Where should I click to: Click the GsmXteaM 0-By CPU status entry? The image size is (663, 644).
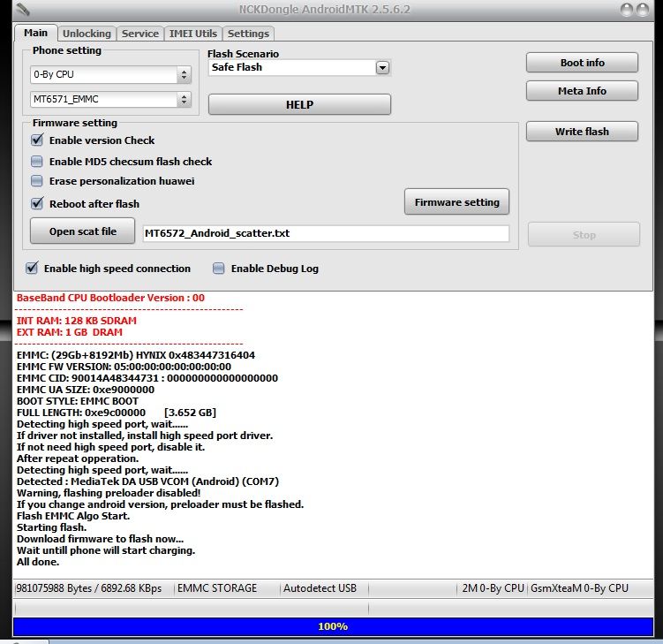579,588
